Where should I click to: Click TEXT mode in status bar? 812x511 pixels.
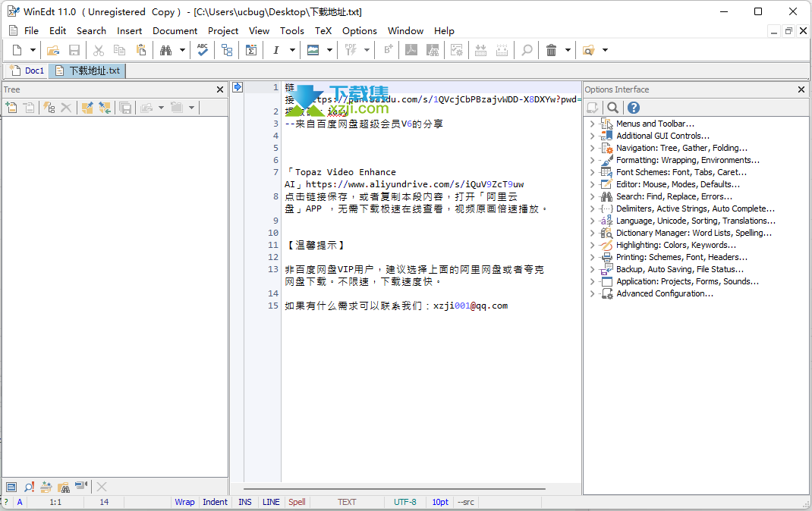347,502
